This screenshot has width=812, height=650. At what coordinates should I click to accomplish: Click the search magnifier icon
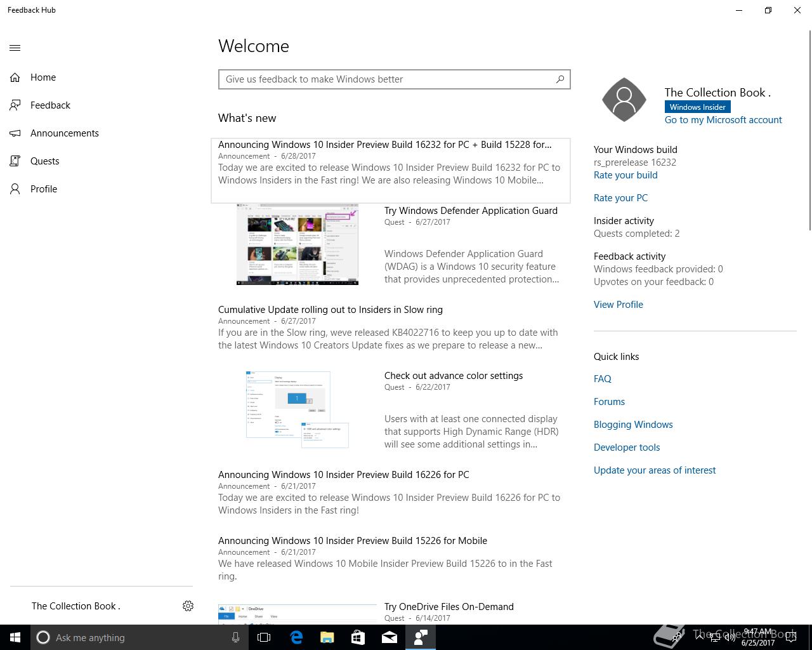point(560,79)
